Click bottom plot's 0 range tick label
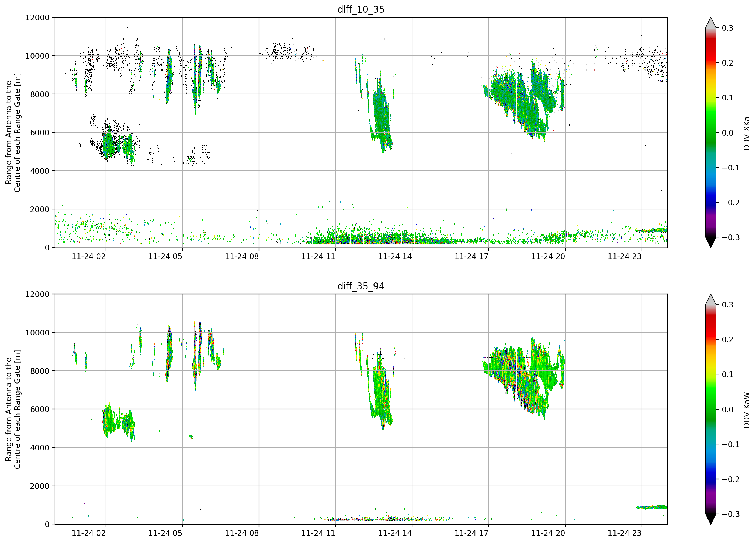 click(x=47, y=525)
